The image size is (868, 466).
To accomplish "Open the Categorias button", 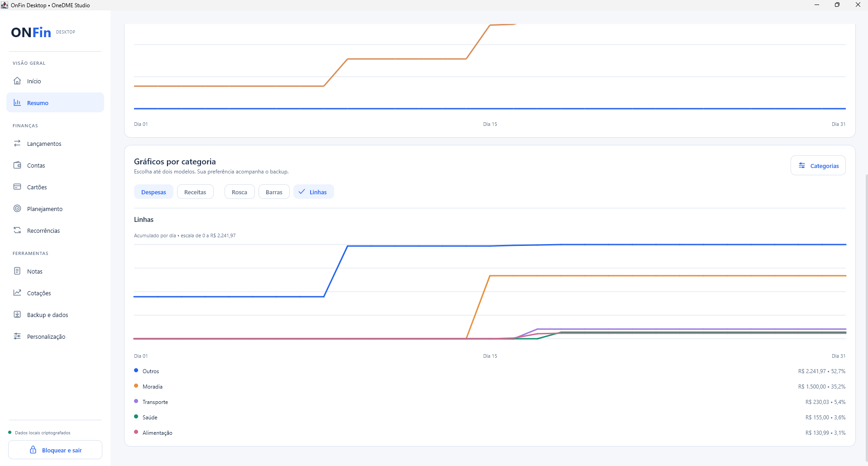I will point(818,165).
